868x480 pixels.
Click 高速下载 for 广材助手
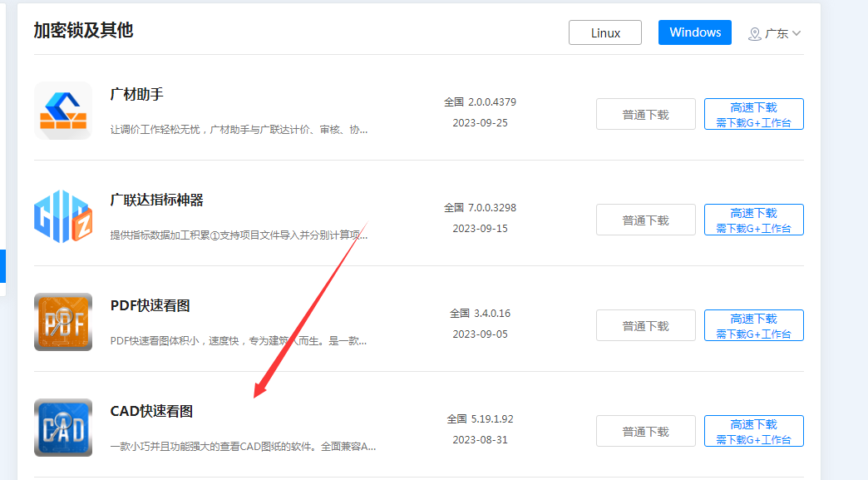coord(754,114)
